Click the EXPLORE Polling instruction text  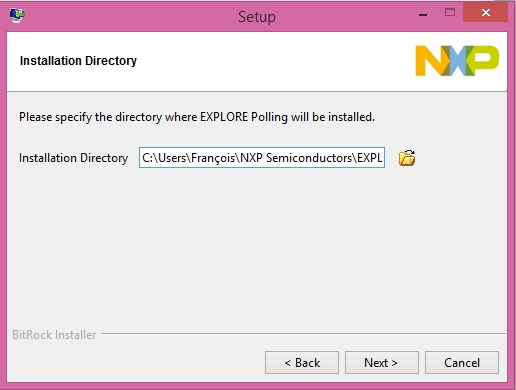[197, 117]
